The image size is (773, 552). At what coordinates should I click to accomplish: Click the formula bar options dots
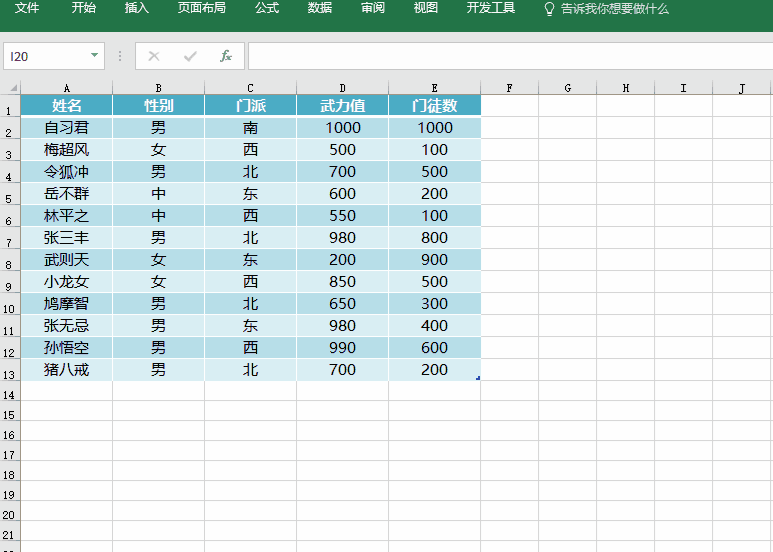tap(120, 56)
